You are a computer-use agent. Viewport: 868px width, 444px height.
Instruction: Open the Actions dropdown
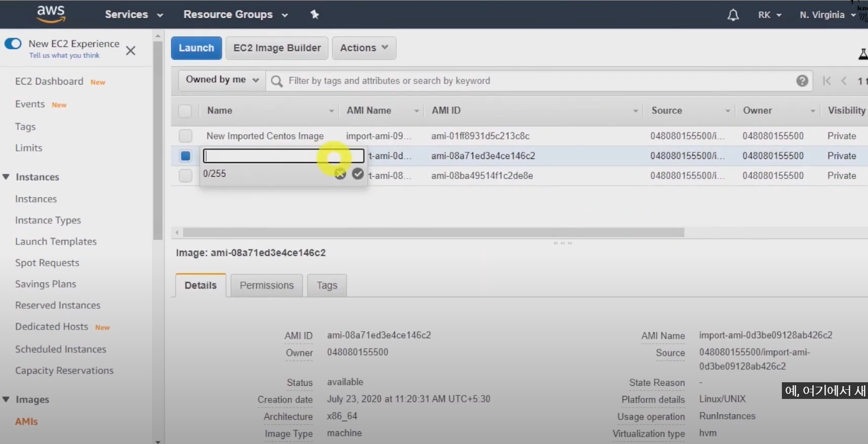point(364,48)
